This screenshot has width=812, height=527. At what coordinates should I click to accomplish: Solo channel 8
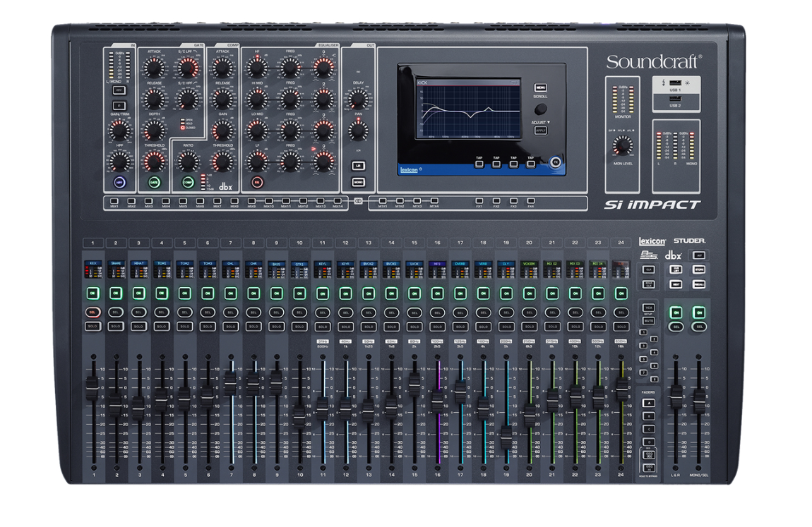253,327
